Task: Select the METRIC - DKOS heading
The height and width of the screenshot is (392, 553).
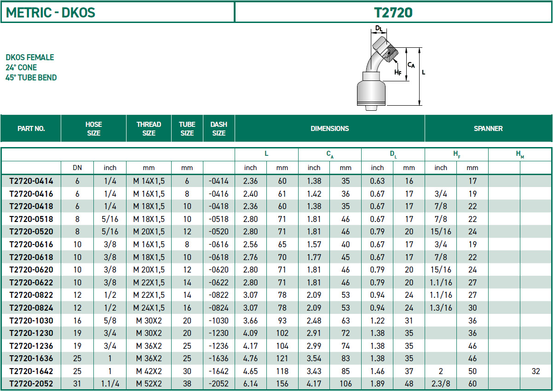Action: tap(51, 13)
